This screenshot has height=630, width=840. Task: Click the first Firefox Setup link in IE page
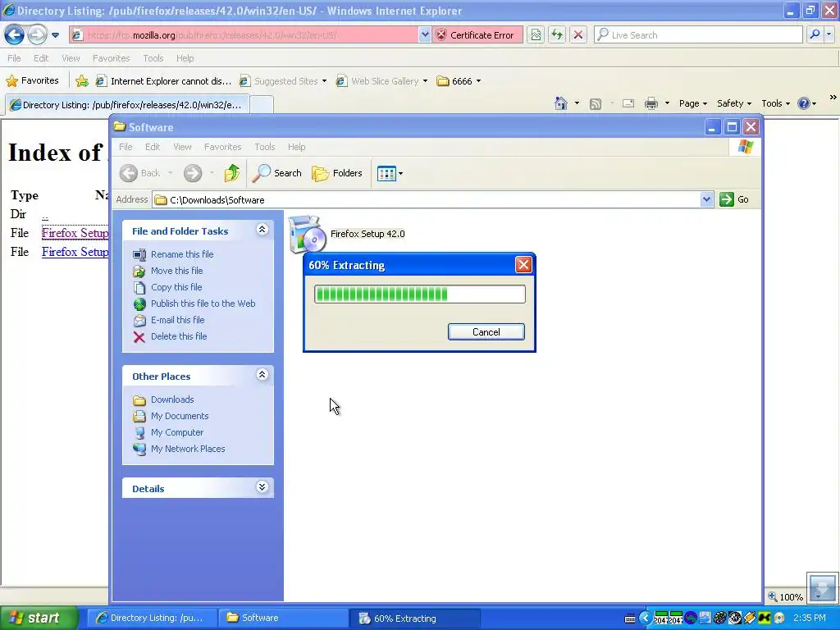[75, 233]
